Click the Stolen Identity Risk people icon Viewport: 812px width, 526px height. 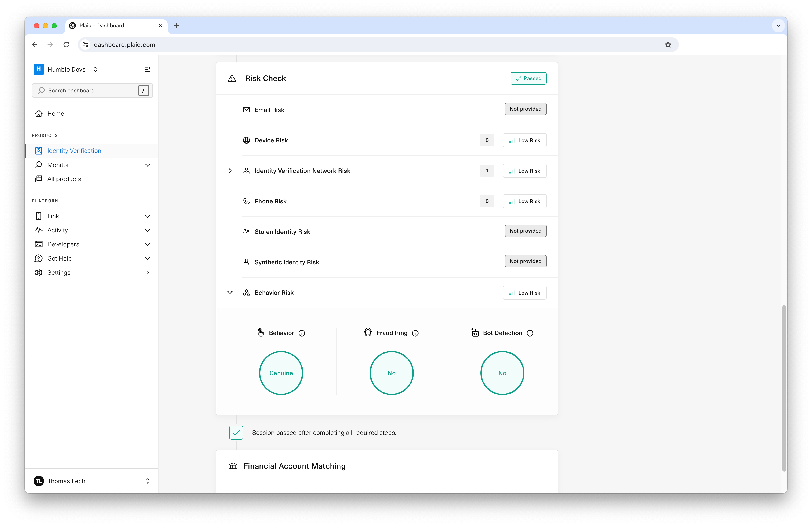pyautogui.click(x=246, y=232)
